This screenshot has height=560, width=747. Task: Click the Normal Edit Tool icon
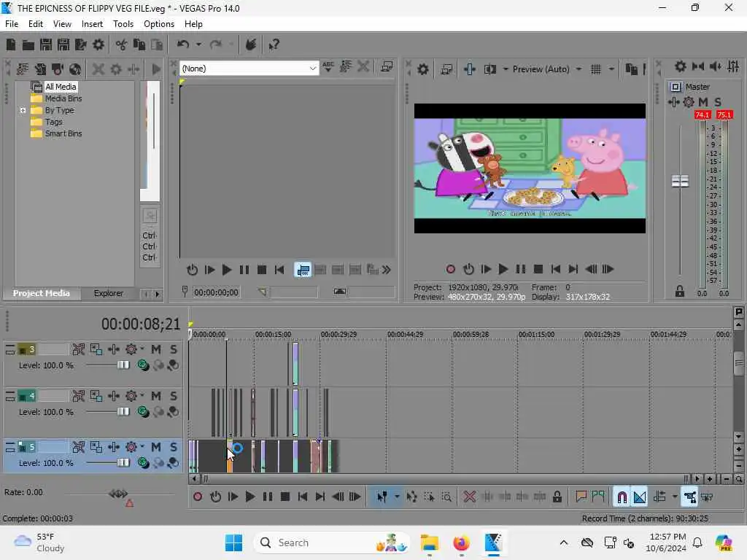click(382, 497)
